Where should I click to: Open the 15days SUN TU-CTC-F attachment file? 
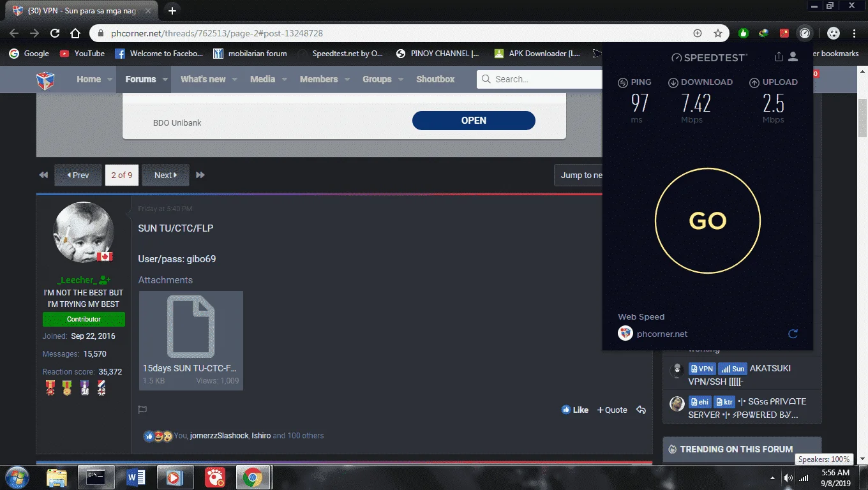click(191, 340)
